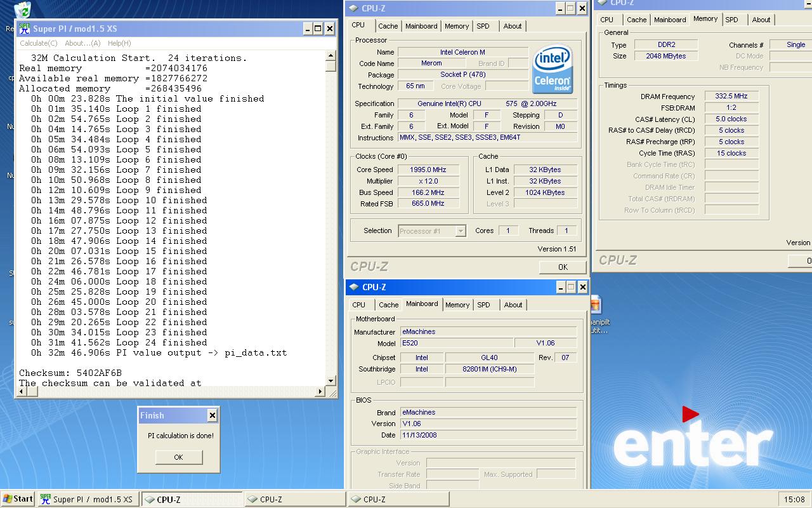This screenshot has height=508, width=812.
Task: Click the Rated FSB 665.0 MHz field
Action: point(429,204)
